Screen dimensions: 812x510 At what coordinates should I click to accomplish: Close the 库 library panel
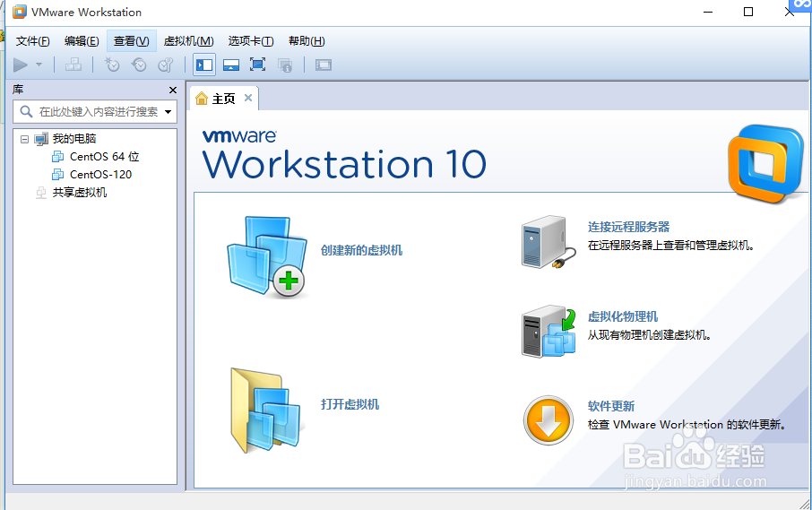(x=173, y=91)
